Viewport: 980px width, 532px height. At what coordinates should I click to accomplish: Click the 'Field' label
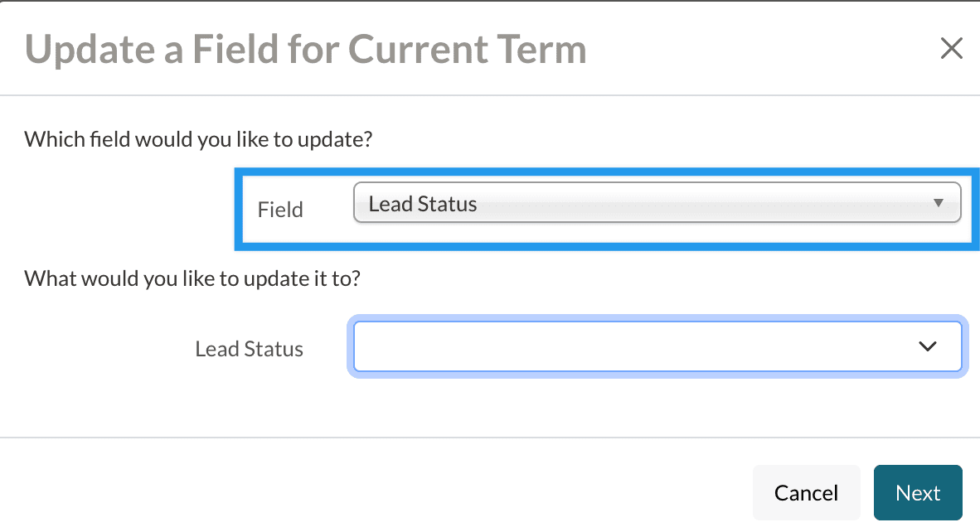coord(280,210)
